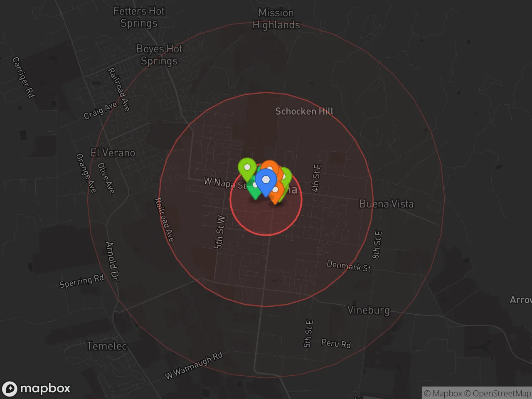Click the light green pin left of cluster

(247, 168)
